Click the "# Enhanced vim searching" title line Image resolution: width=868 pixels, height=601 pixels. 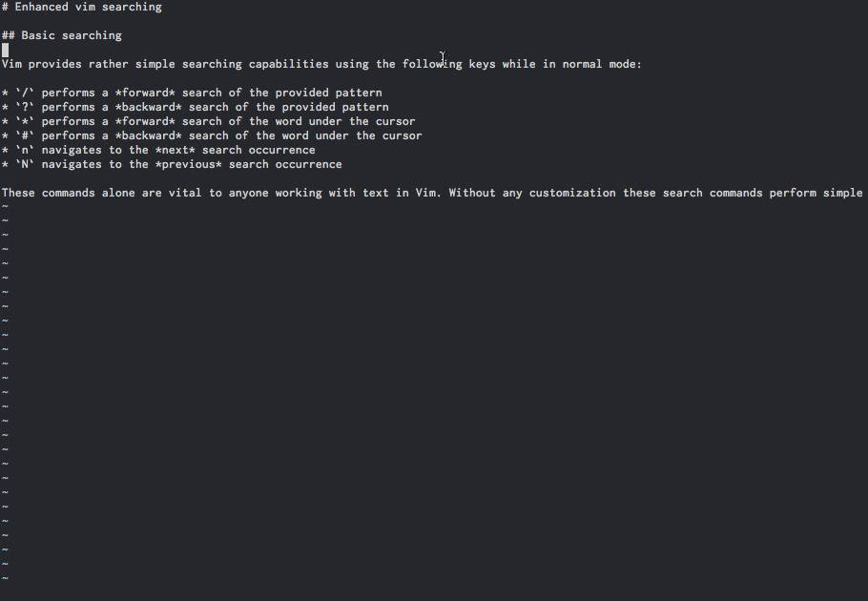pos(82,7)
